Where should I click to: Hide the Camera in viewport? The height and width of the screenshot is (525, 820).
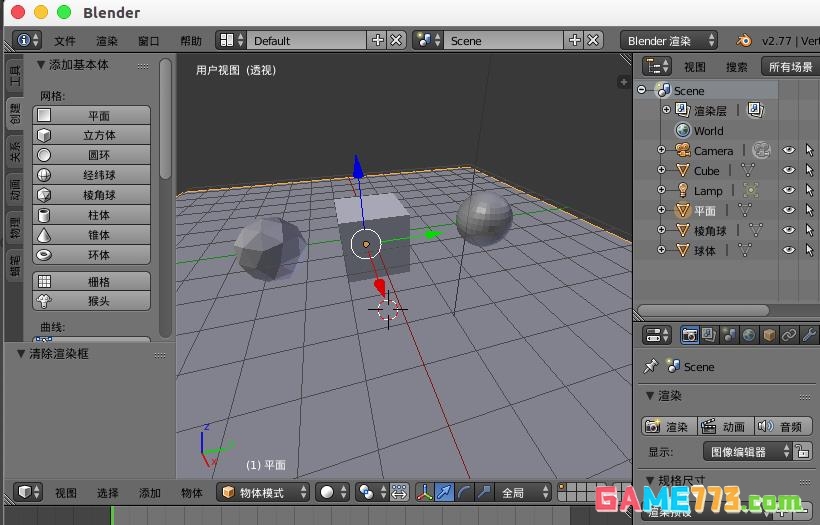(789, 150)
